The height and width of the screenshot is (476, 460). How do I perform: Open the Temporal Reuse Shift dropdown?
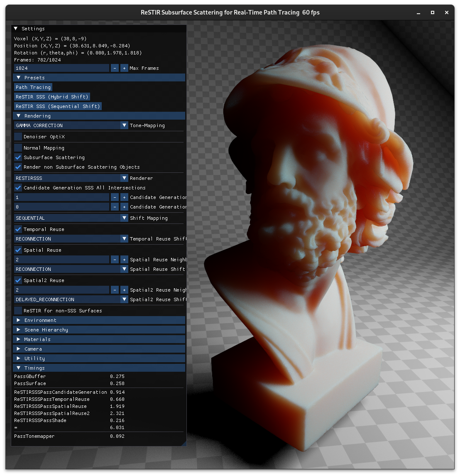[71, 239]
